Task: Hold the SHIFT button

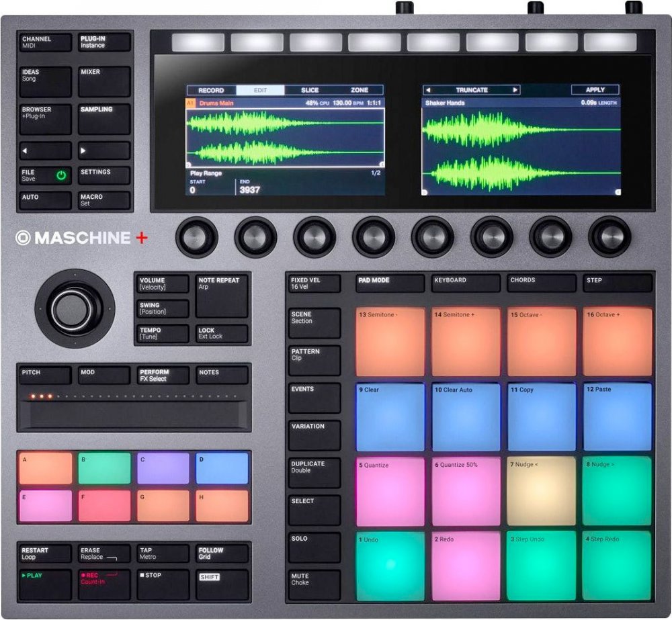Action: coord(222,584)
